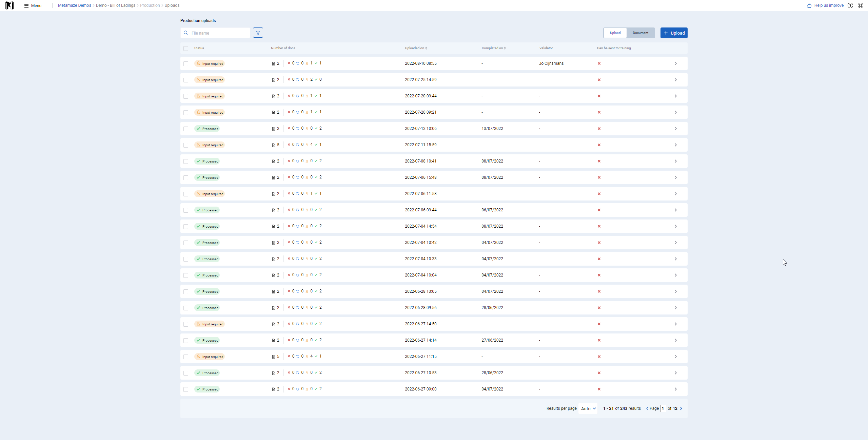
Task: Open Results per page Auto dropdown
Action: 588,408
